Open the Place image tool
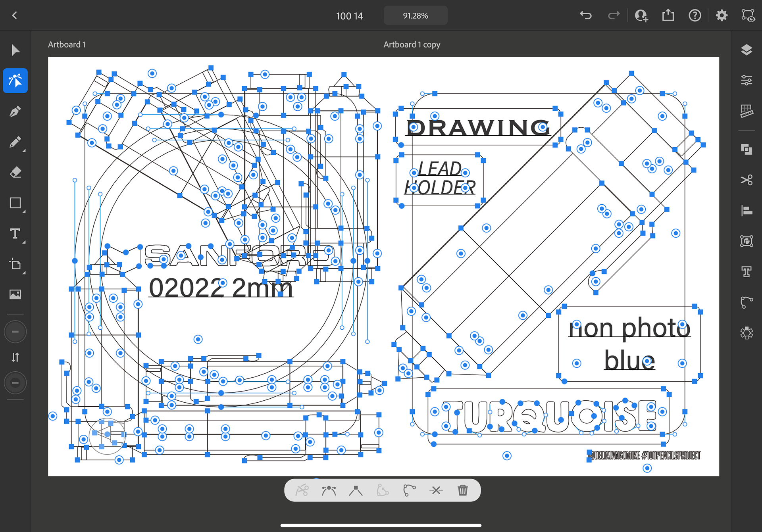Screen dimensions: 762x532 click(x=15, y=294)
